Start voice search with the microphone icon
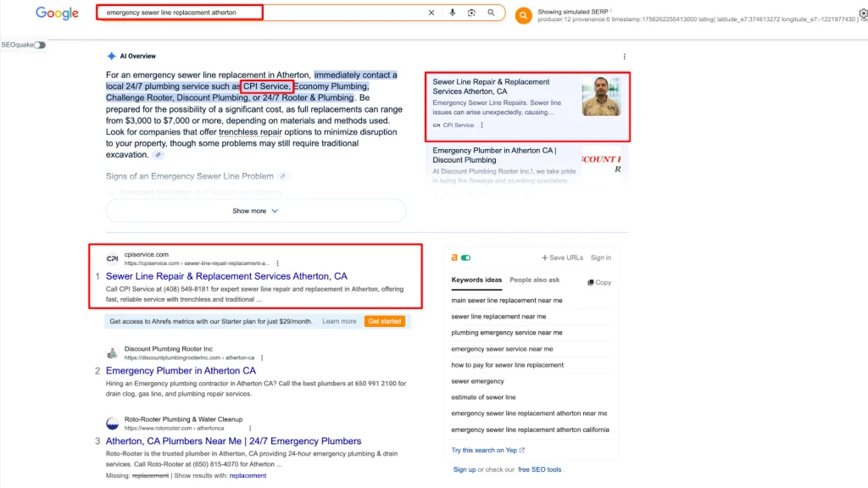The height and width of the screenshot is (488, 868). click(x=453, y=13)
